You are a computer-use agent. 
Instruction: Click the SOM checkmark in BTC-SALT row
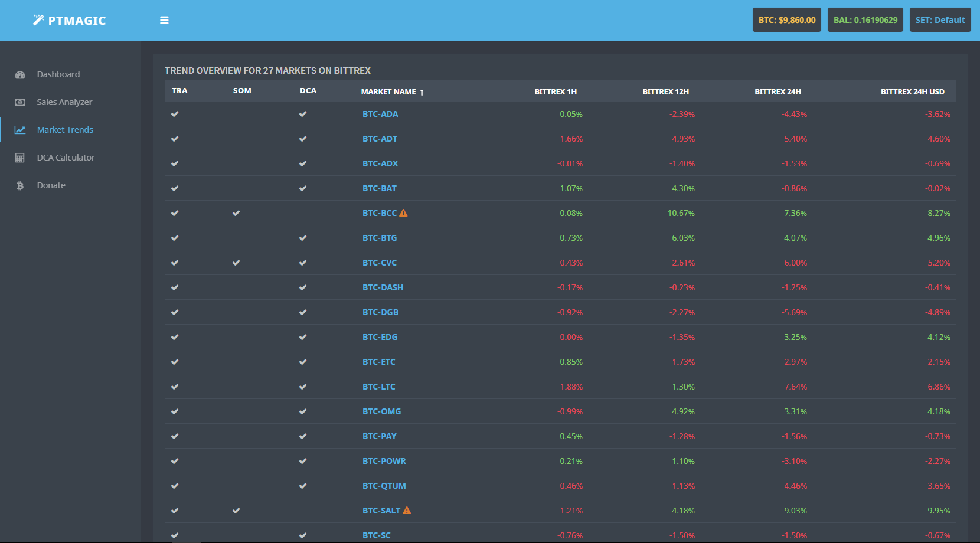[236, 511]
